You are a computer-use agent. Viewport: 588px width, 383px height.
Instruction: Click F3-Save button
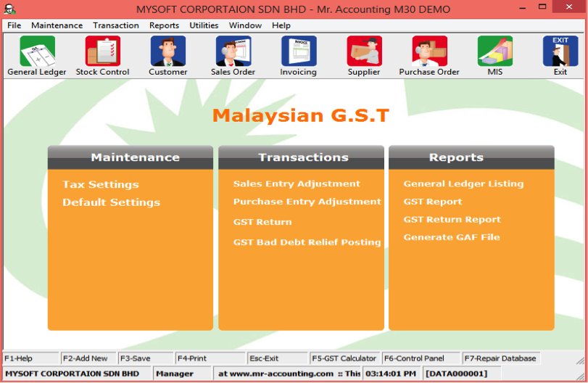tap(146, 358)
